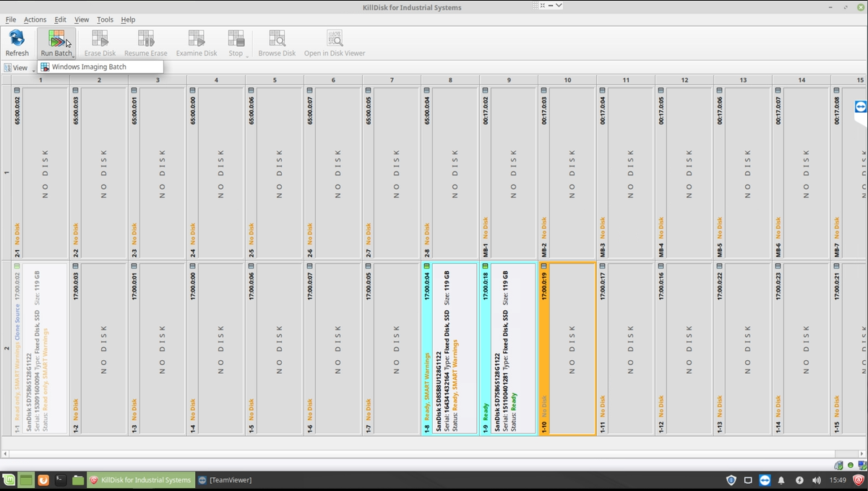Click the Resume Erase toolbar icon
Screen dimensions: 868x491
click(146, 38)
